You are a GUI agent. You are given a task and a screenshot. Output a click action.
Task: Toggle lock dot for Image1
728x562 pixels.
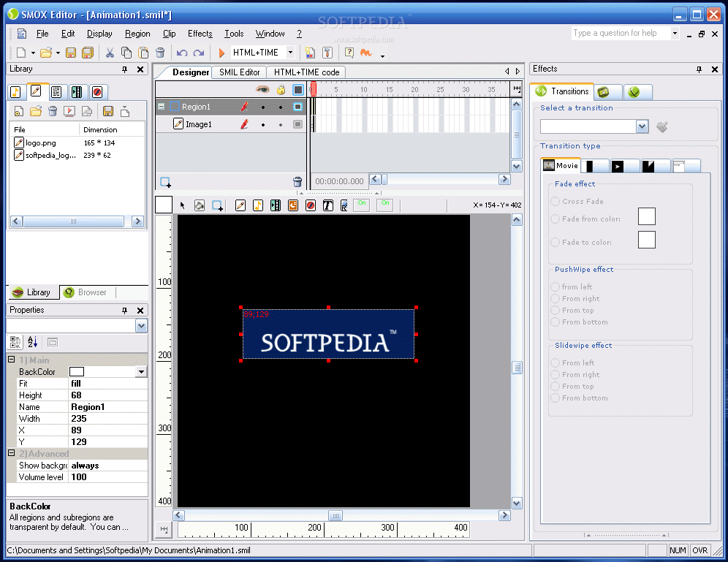tap(281, 125)
